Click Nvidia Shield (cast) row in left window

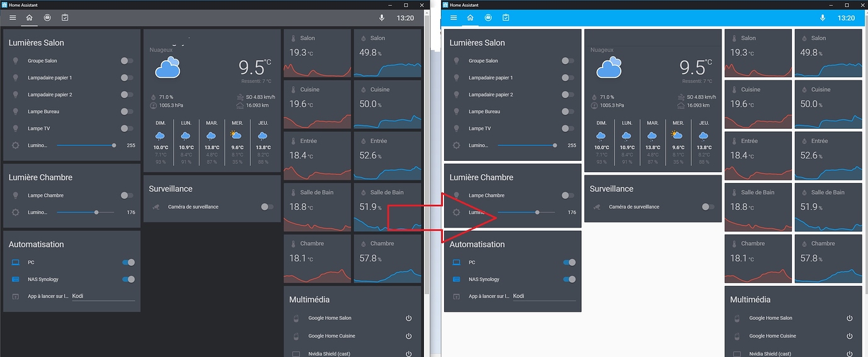click(352, 353)
